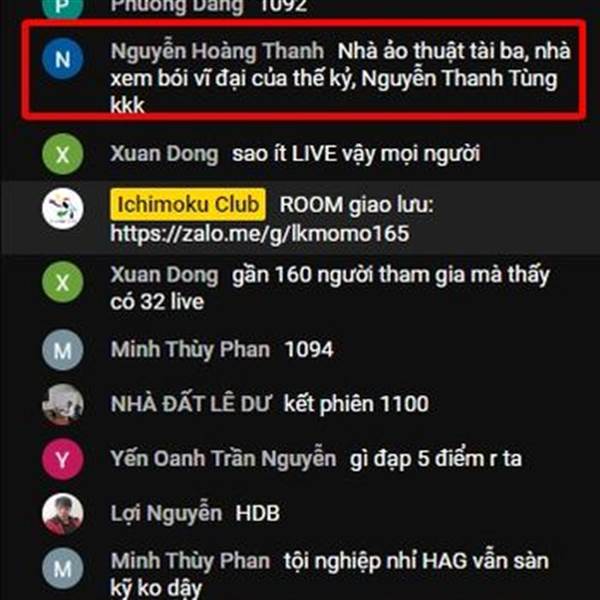
Task: Open NHÀ ĐẤT LÊ DƯ profile picture
Action: click(x=62, y=404)
